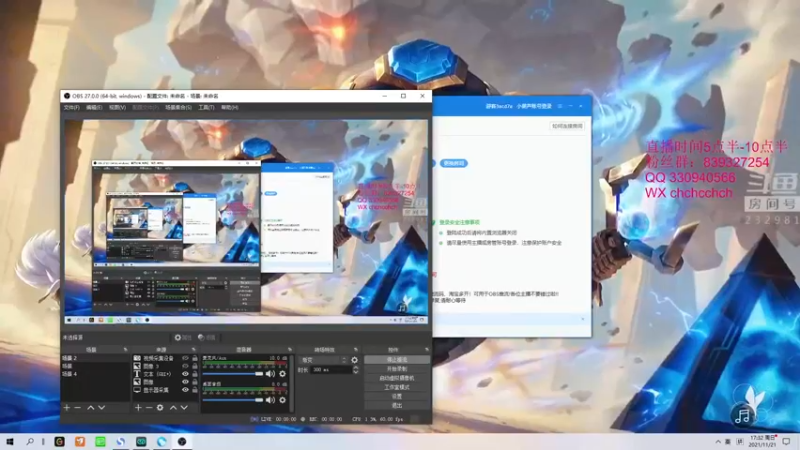Toggle lock on 图像 3 source

click(x=194, y=366)
